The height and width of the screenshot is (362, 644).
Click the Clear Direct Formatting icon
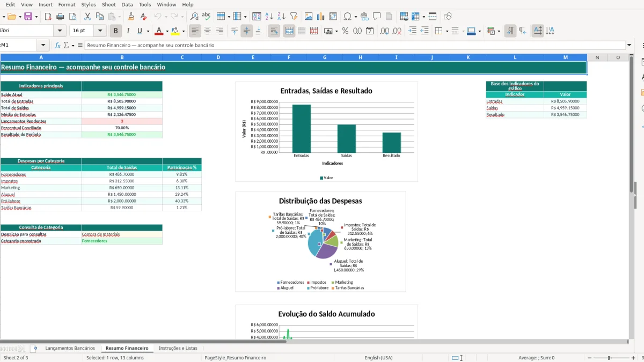143,17
